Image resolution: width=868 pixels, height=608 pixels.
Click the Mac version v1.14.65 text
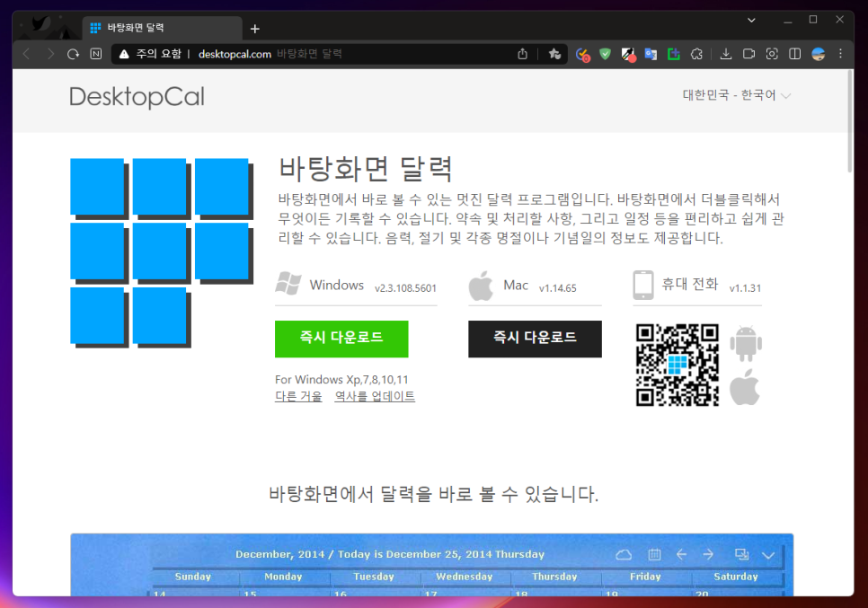click(557, 288)
